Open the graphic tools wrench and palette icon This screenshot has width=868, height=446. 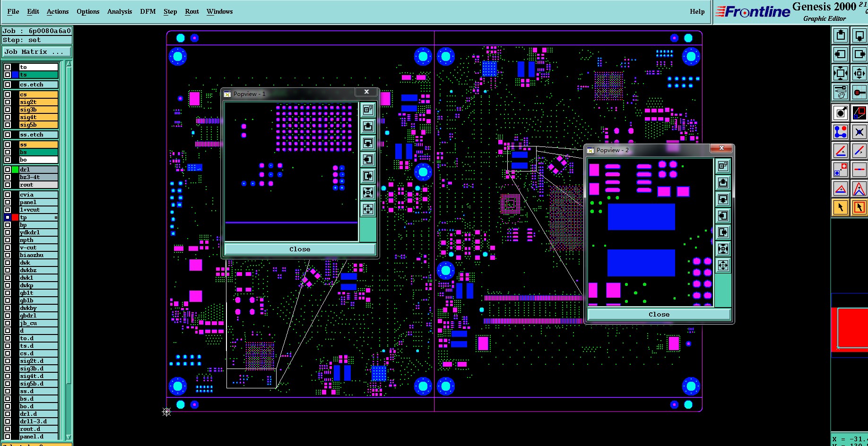point(841,92)
